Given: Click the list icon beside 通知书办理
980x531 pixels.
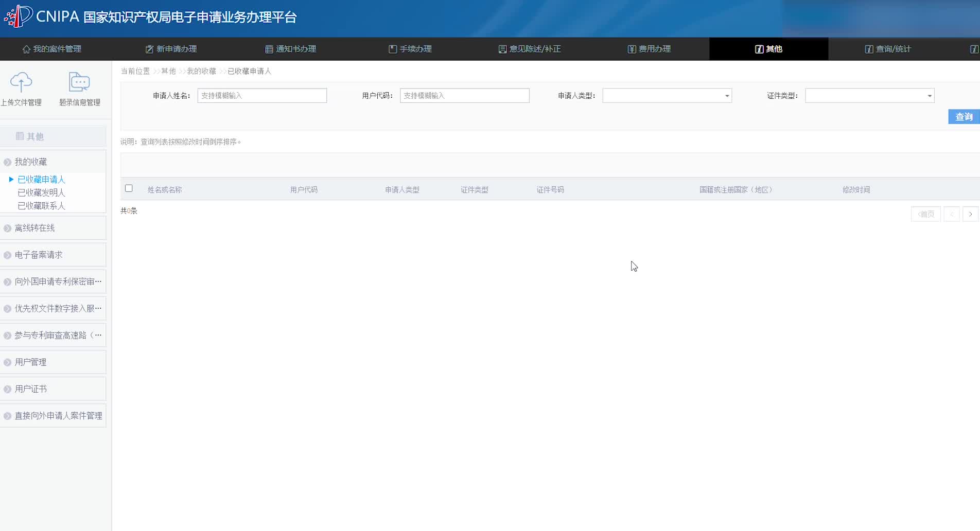Looking at the screenshot, I should pyautogui.click(x=269, y=49).
